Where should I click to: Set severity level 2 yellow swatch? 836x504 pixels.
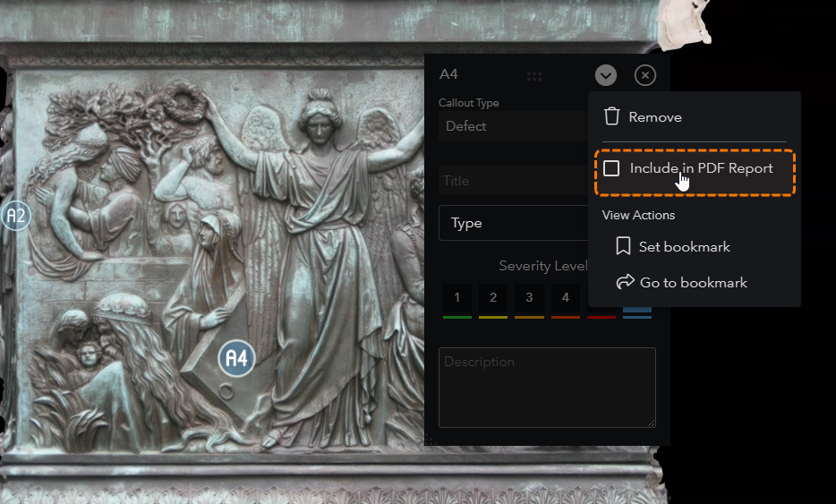(x=493, y=301)
